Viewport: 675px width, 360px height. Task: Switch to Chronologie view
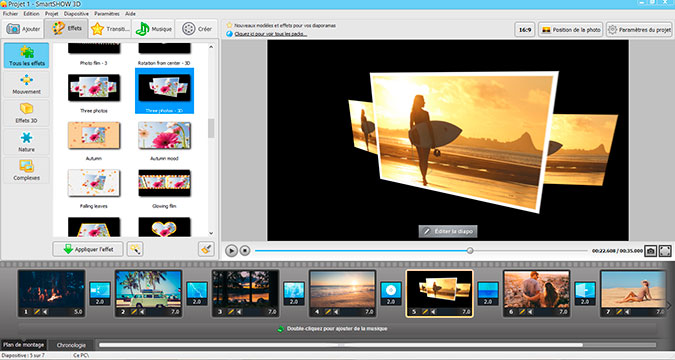71,345
